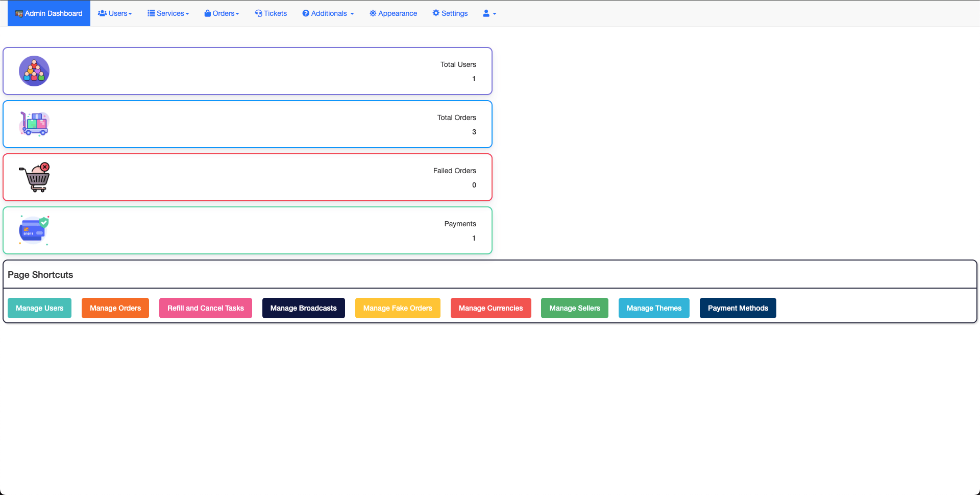
Task: Click the Manage Users shortcut button
Action: (x=40, y=308)
